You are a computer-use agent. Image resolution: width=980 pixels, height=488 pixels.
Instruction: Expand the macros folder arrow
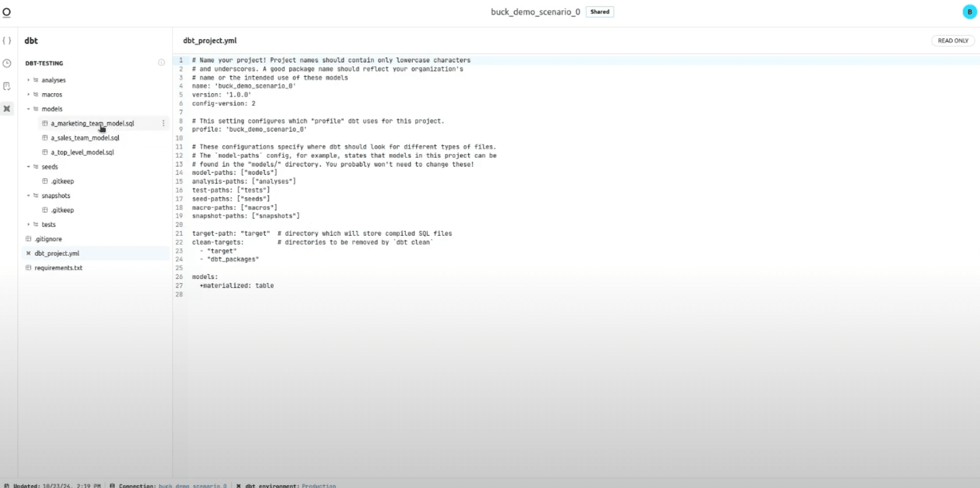click(29, 94)
